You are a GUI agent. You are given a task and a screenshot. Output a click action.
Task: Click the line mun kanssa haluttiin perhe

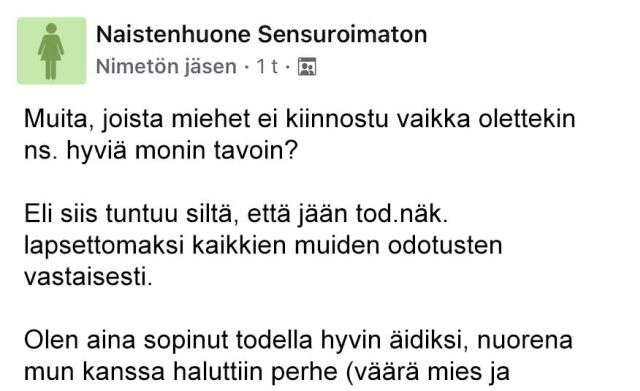(267, 372)
